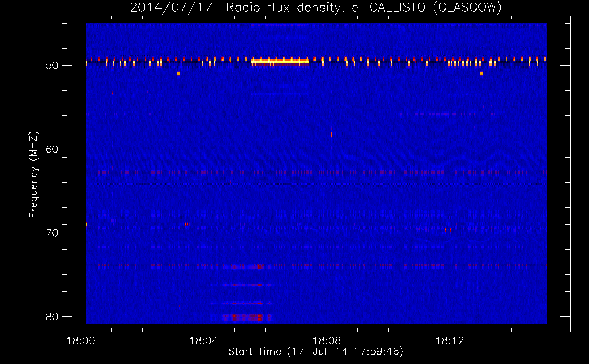
Task: Click the 18:12 time axis label
Action: point(450,341)
